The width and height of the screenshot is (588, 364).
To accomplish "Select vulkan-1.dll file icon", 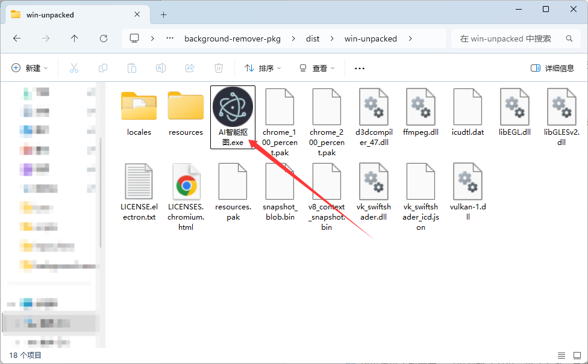I will point(468,181).
